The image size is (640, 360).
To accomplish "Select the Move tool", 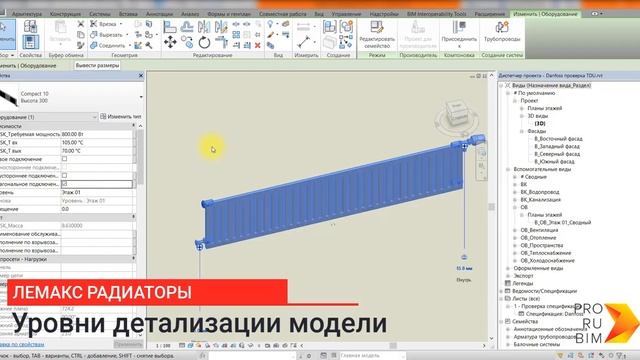I will point(170,42).
